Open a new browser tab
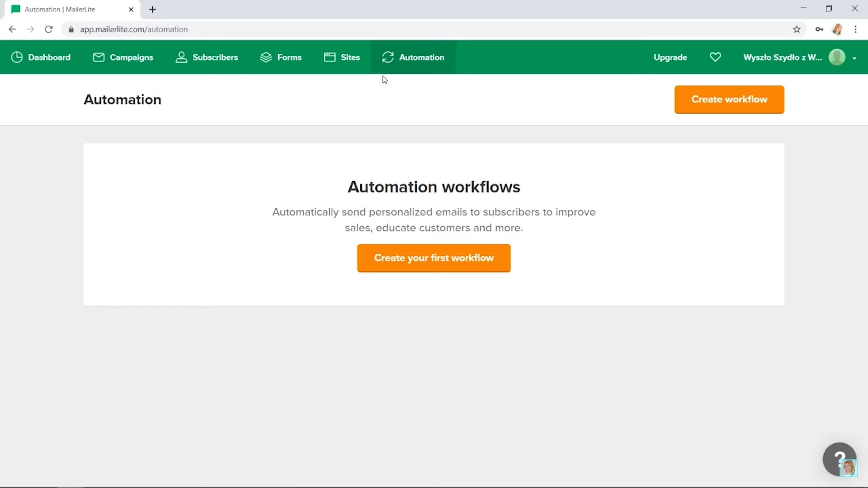 pyautogui.click(x=152, y=9)
